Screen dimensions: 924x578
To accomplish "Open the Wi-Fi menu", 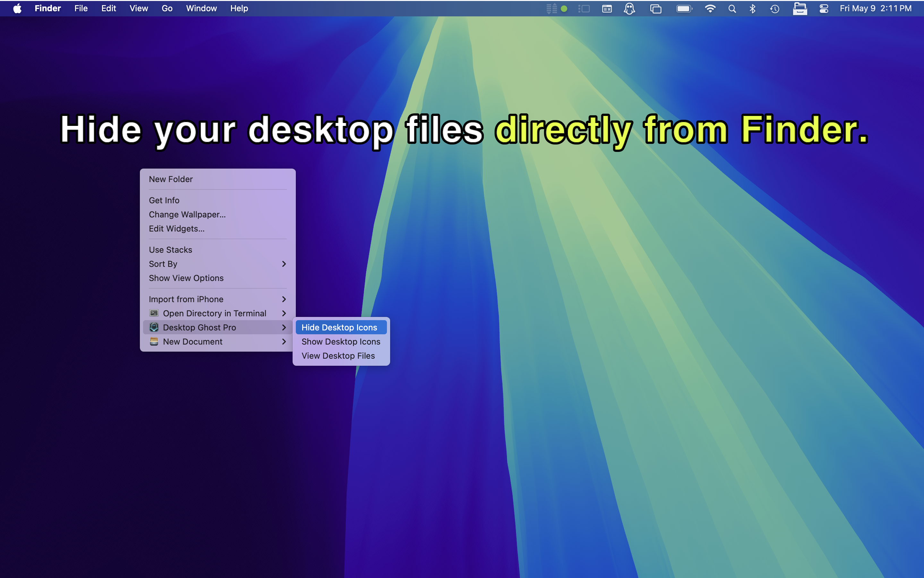I will coord(710,8).
